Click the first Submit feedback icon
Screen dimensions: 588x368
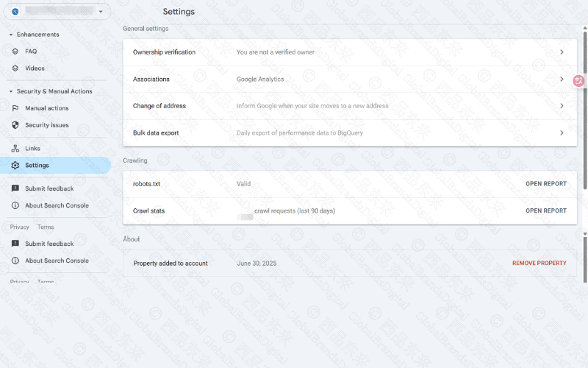pos(15,189)
